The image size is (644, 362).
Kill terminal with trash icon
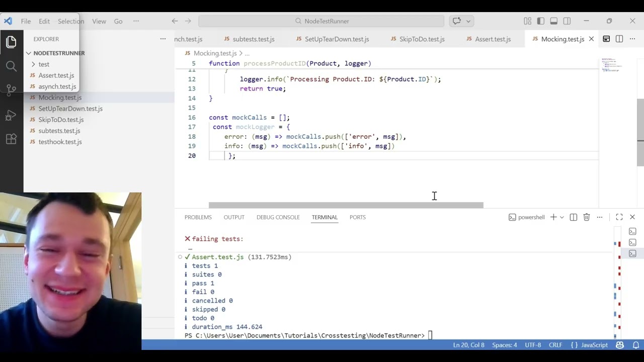[x=586, y=217]
